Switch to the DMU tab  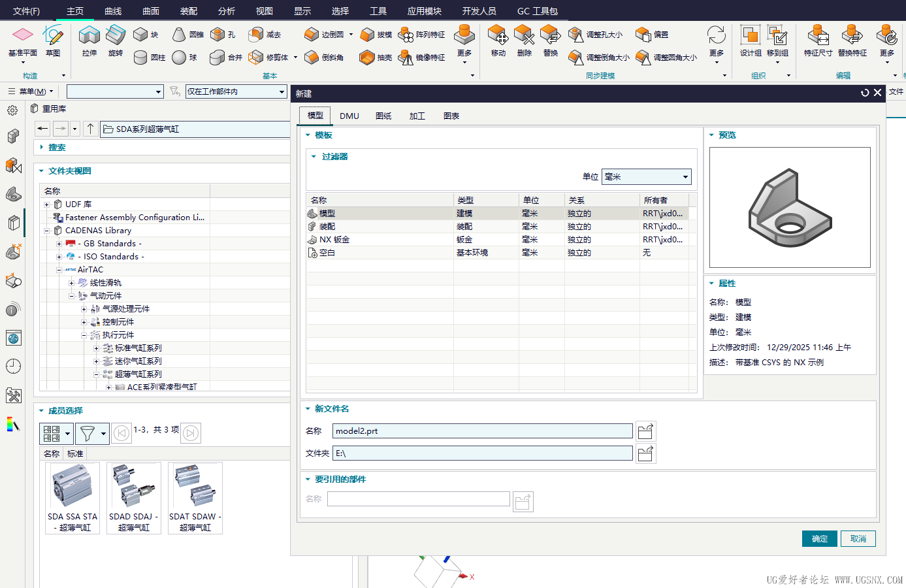pos(349,116)
